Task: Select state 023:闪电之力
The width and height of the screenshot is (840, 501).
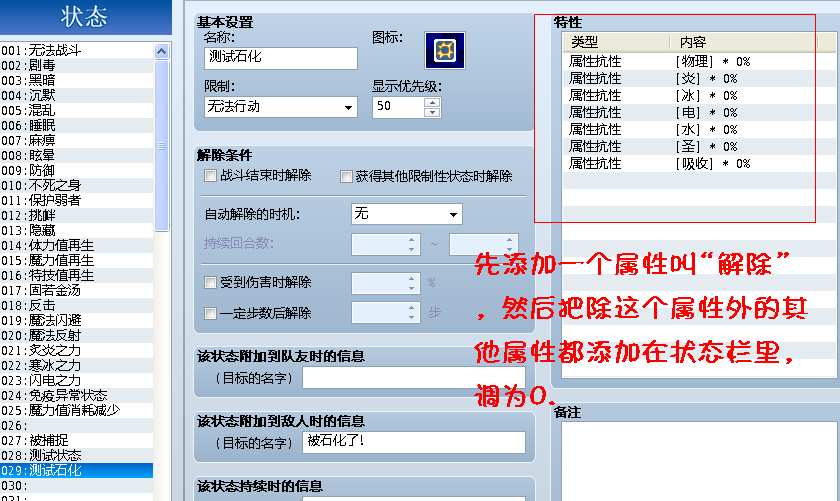Action: (77, 380)
